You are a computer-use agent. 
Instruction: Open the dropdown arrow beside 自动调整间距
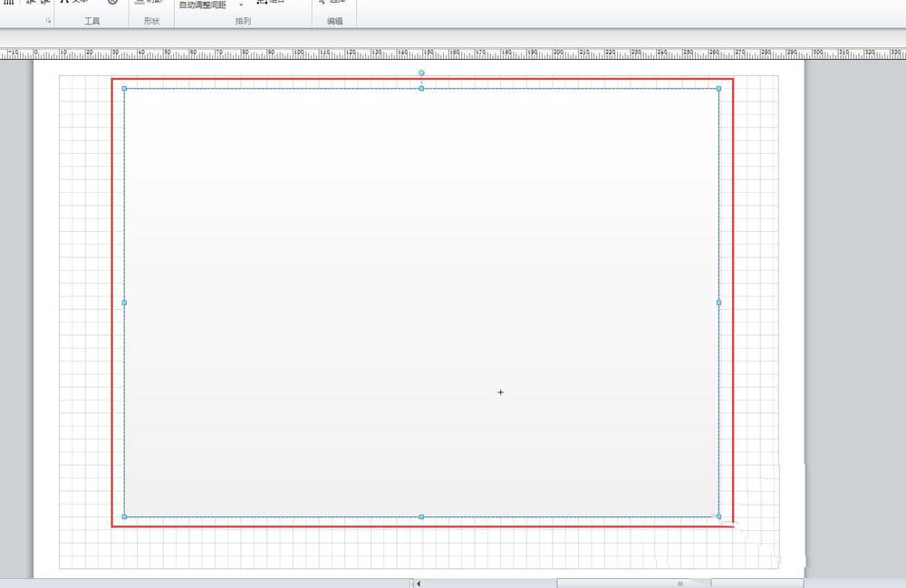(241, 5)
